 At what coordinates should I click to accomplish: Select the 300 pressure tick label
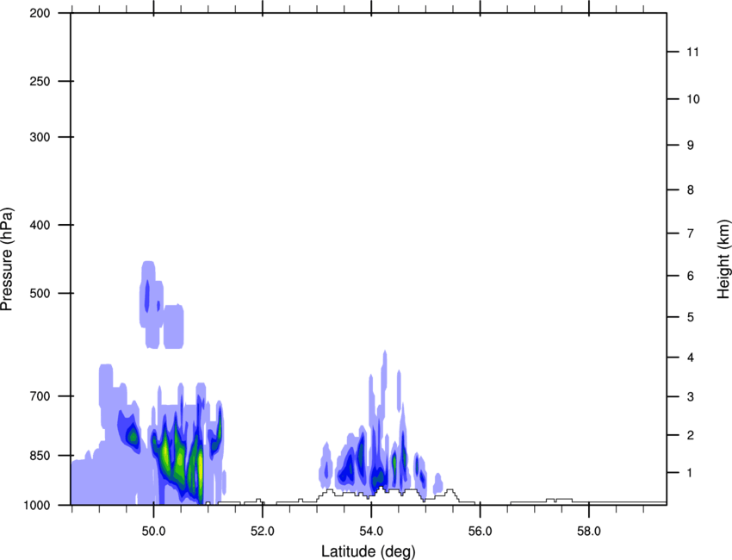coord(40,137)
